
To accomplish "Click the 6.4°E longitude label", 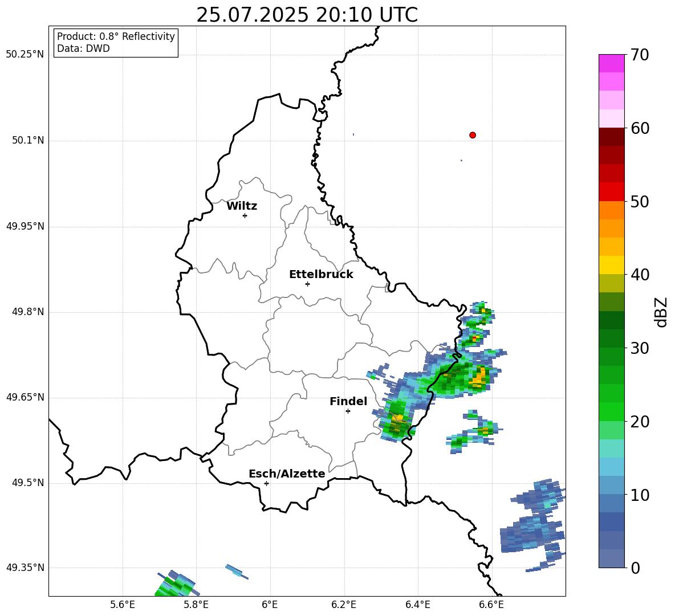I will click(417, 605).
